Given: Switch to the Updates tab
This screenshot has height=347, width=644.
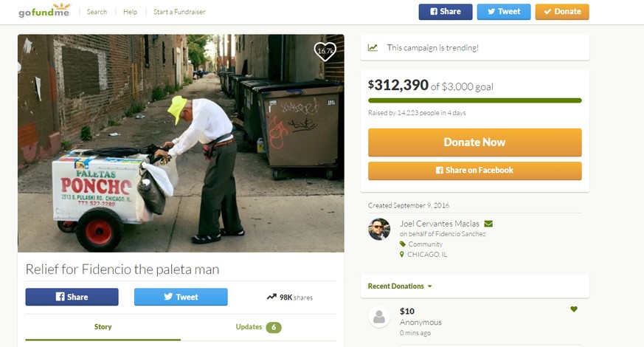Looking at the screenshot, I should click(258, 327).
